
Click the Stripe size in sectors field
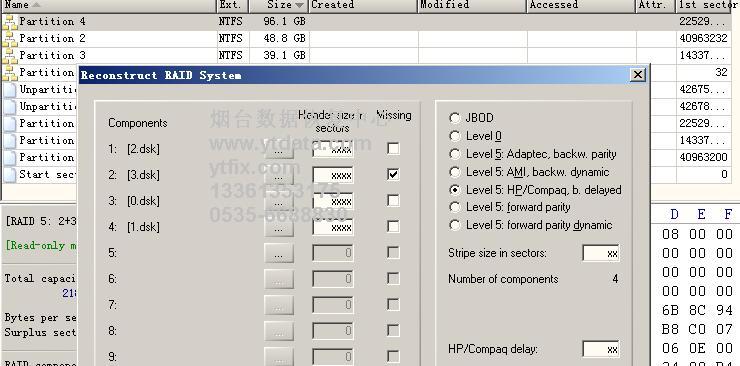point(601,253)
